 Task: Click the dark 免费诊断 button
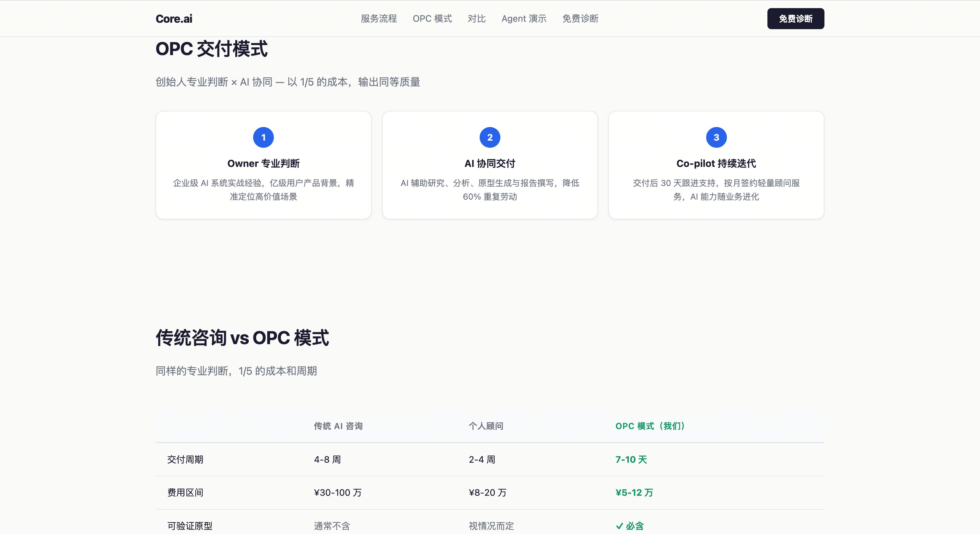coord(796,19)
